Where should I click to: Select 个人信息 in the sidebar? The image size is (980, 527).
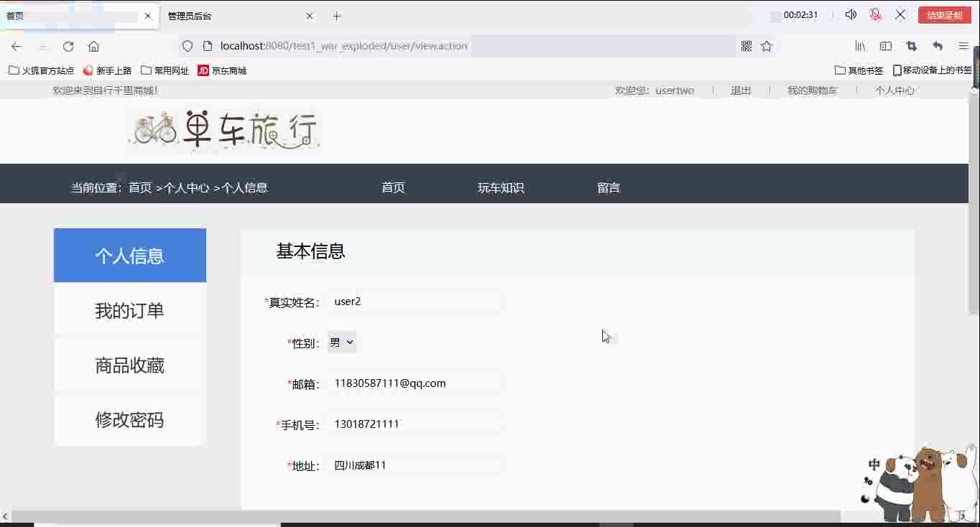click(x=130, y=256)
